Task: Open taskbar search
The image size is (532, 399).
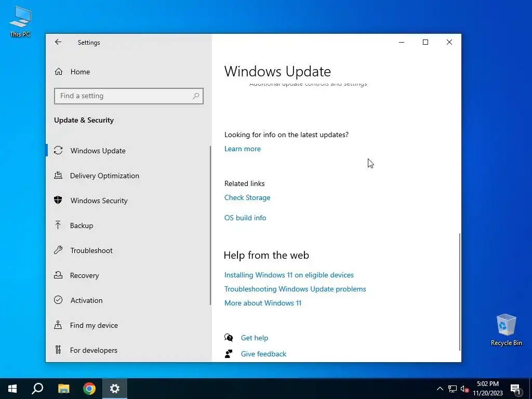Action: [x=37, y=389]
